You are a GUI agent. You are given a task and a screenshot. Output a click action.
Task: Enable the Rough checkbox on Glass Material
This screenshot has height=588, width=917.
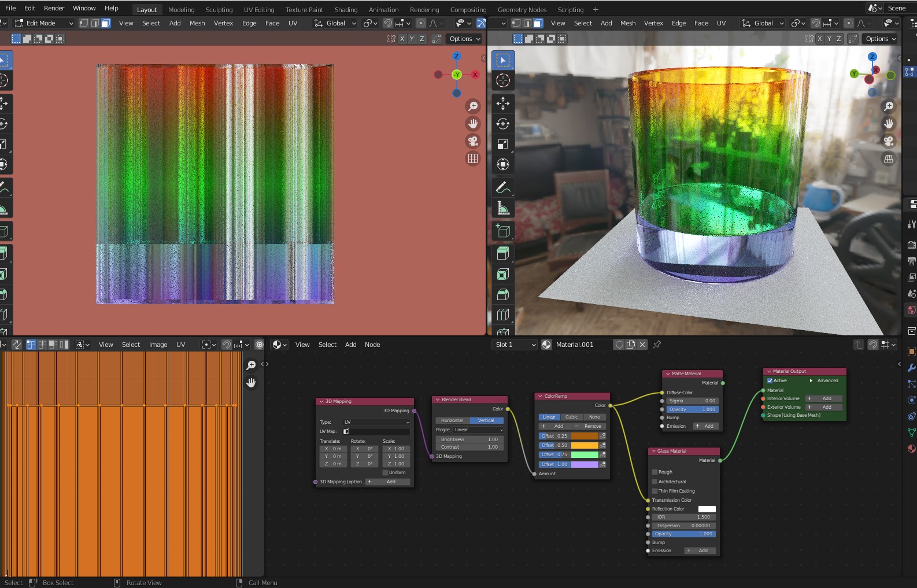pyautogui.click(x=655, y=472)
